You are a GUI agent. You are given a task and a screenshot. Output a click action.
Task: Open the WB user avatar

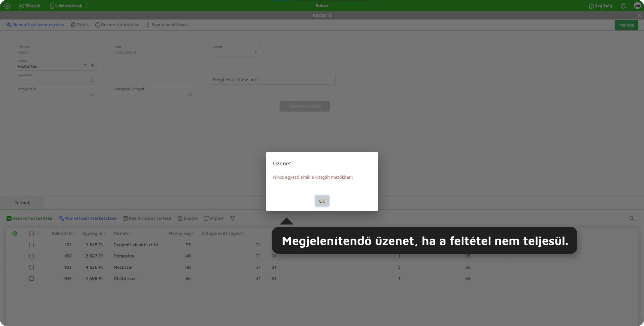637,6
